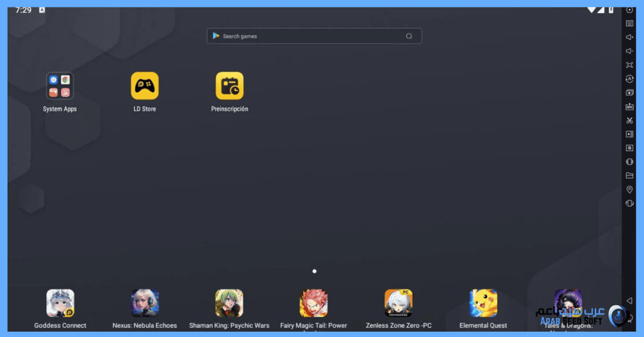
Task: Open the System Apps folder
Action: [60, 86]
